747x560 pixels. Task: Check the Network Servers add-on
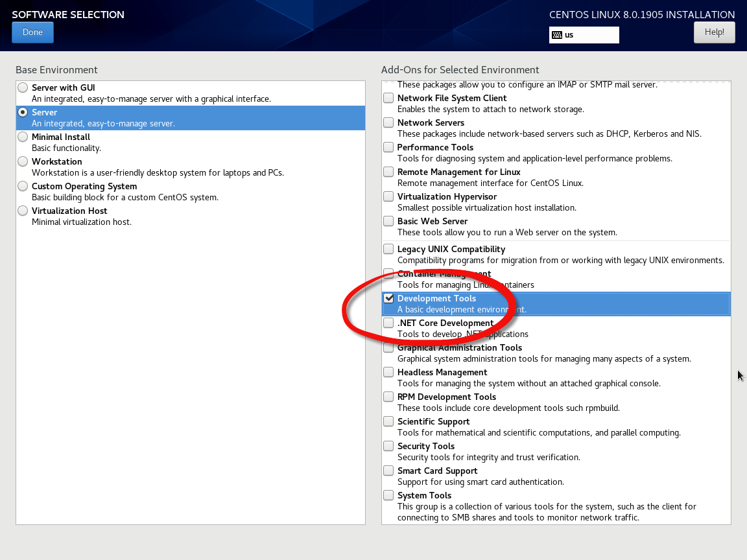pyautogui.click(x=388, y=122)
